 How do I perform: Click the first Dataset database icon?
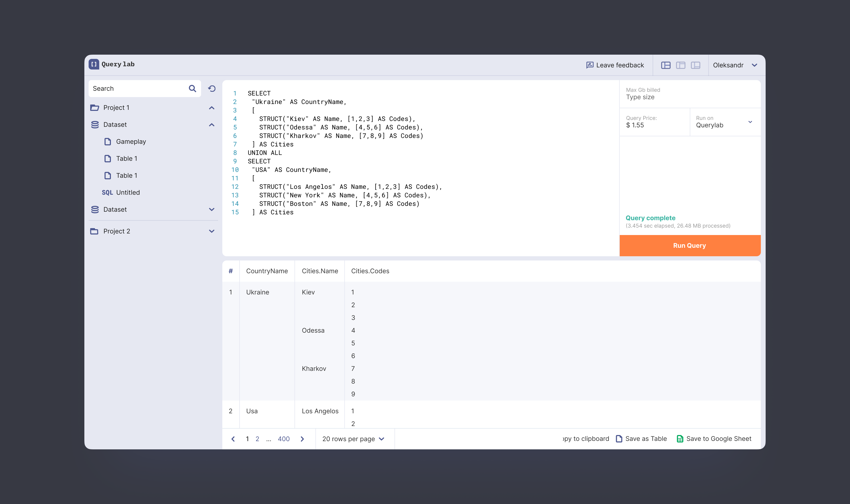point(95,125)
